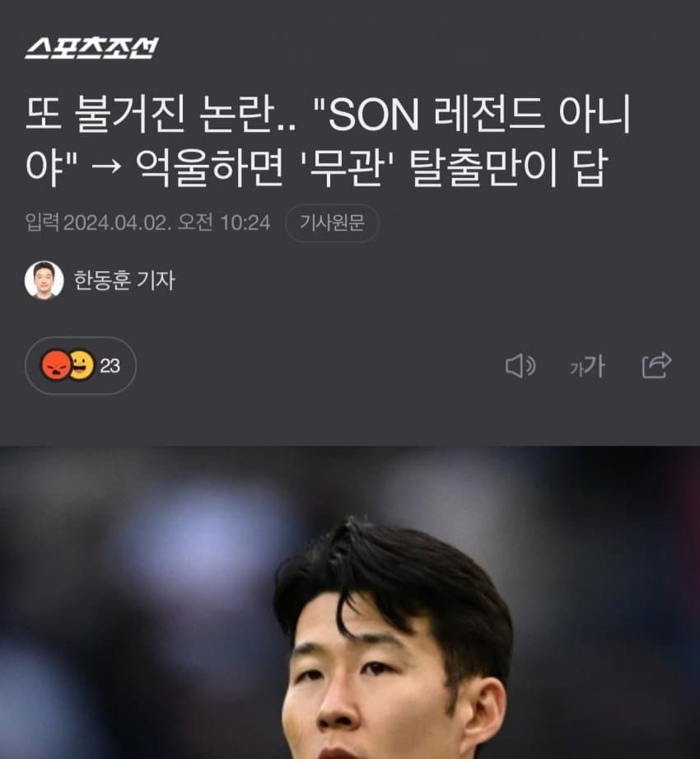
Task: Click the reaction count number 23
Action: (110, 366)
